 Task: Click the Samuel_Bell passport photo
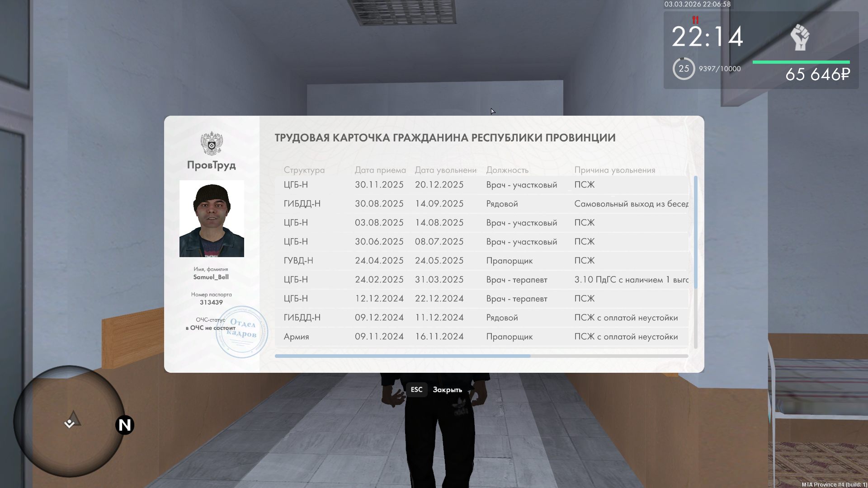point(212,219)
